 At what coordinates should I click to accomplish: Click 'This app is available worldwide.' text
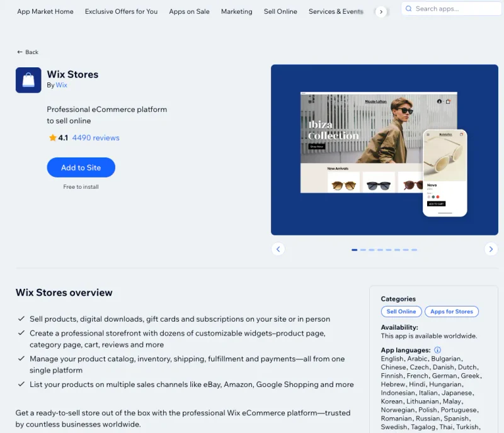pyautogui.click(x=429, y=335)
